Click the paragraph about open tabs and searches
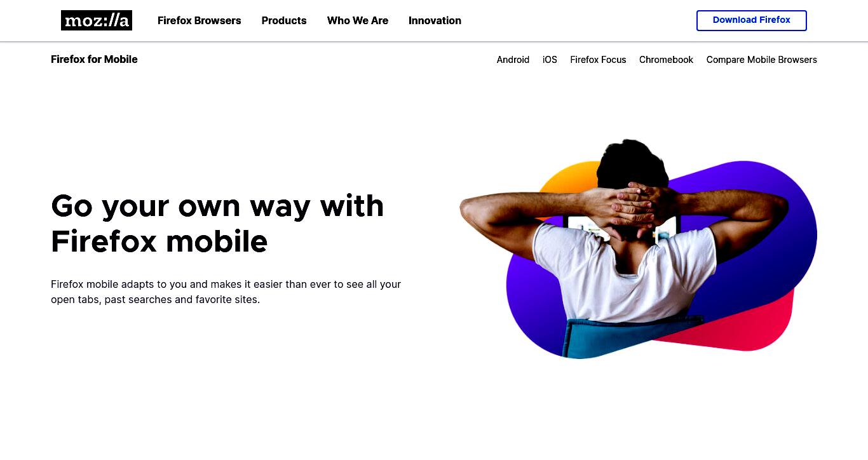 pos(226,292)
